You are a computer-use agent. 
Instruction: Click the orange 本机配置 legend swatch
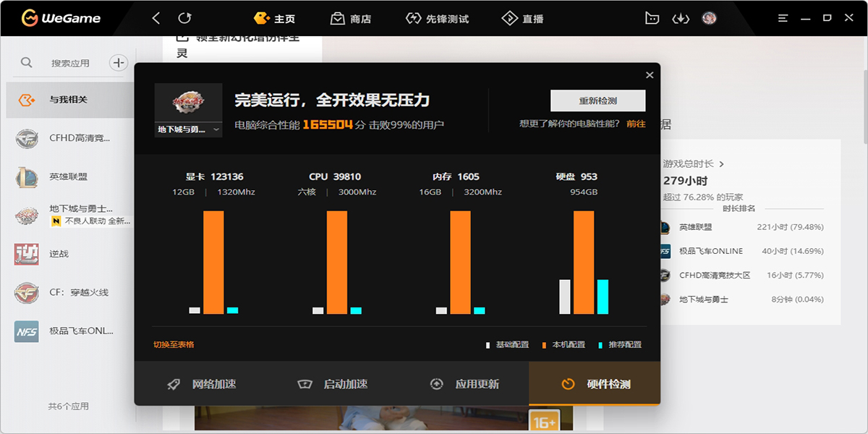tap(544, 345)
